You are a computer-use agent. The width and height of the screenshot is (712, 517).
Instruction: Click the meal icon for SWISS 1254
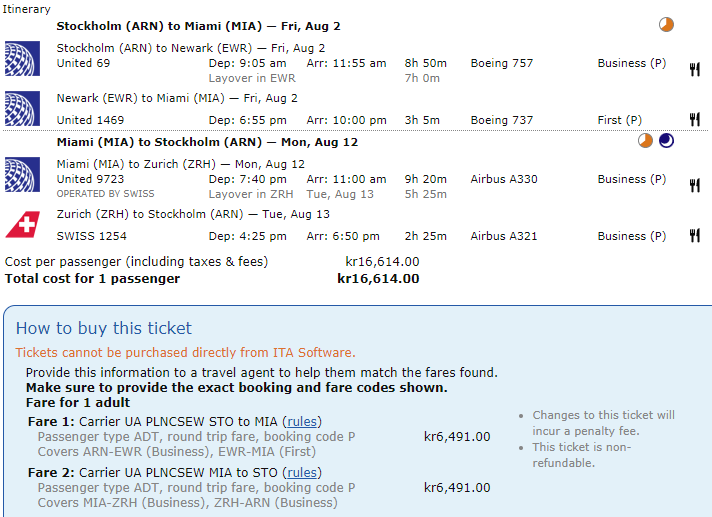(x=694, y=236)
